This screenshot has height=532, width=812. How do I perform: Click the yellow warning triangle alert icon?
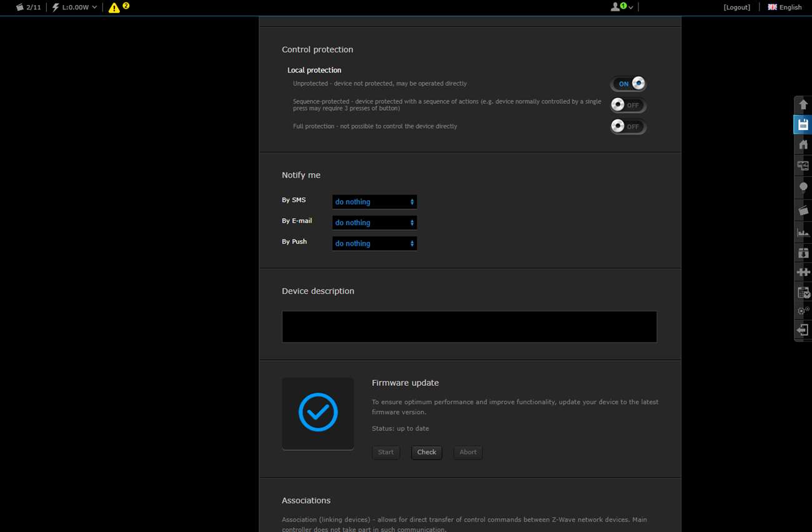[114, 8]
